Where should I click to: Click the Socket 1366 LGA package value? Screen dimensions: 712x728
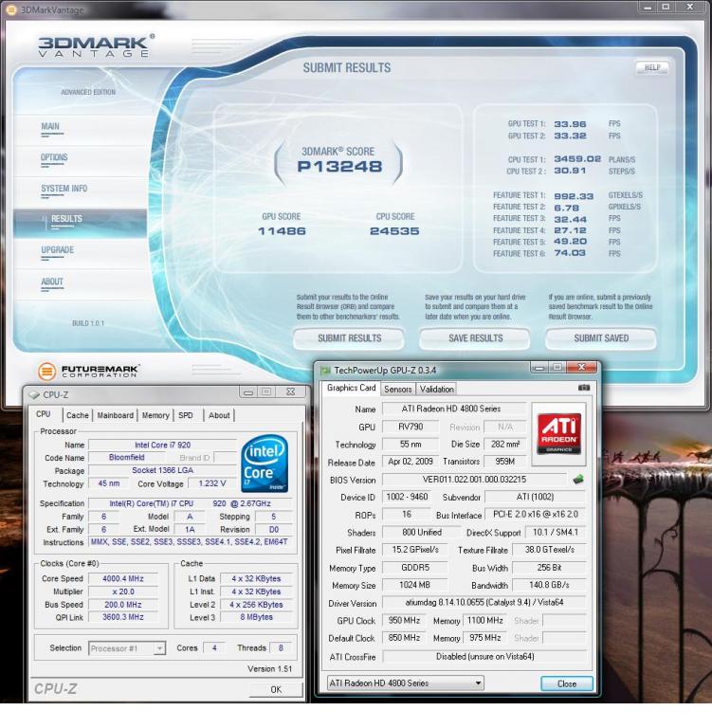coord(162,470)
